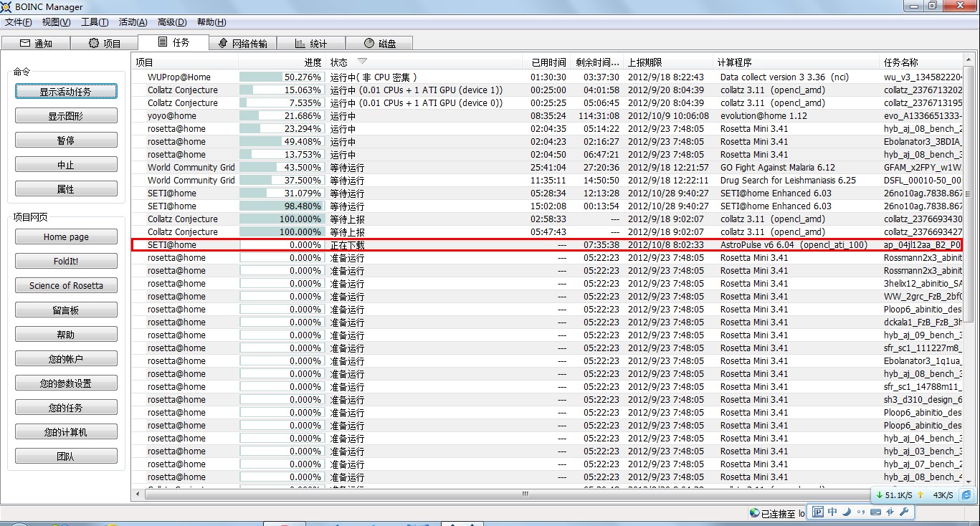Click task name 3helix12_abinitio_SA
Image resolution: width=980 pixels, height=526 pixels.
(x=923, y=283)
